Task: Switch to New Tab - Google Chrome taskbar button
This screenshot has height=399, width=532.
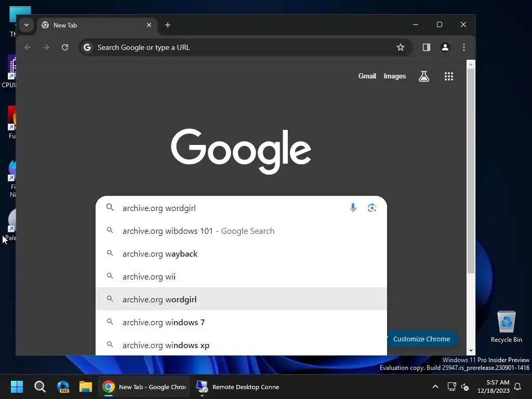Action: pyautogui.click(x=144, y=387)
